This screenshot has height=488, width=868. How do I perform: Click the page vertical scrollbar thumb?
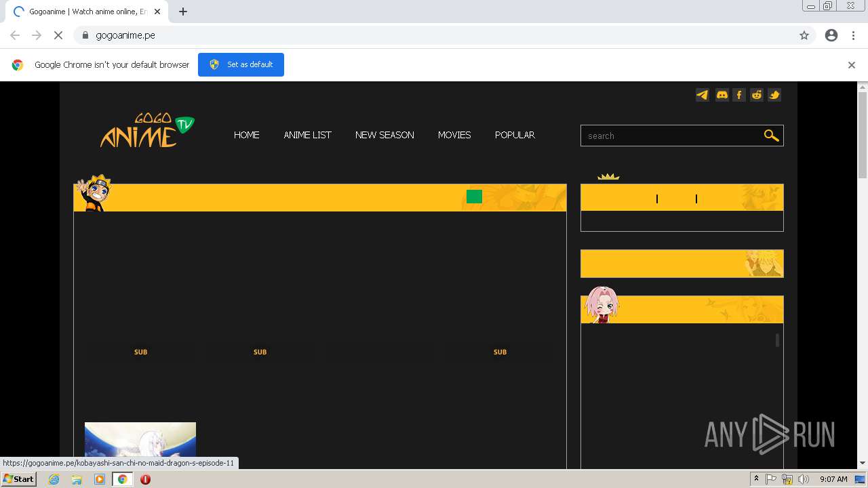[x=863, y=136]
